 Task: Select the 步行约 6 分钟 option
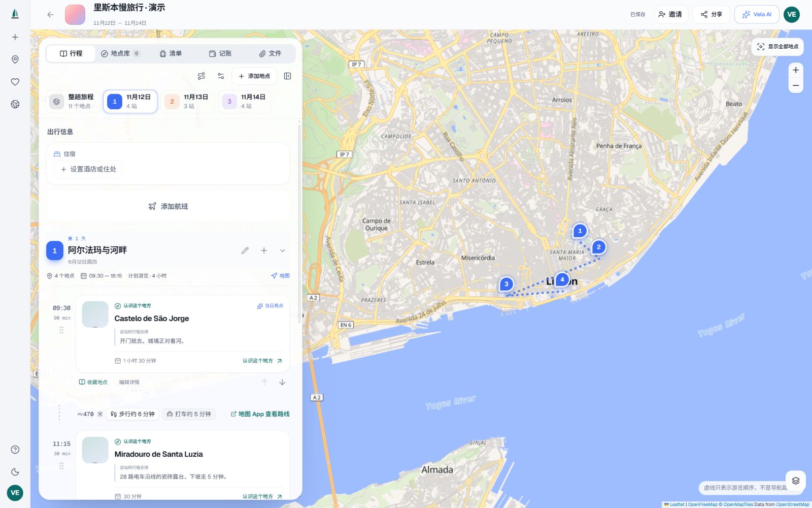[133, 414]
